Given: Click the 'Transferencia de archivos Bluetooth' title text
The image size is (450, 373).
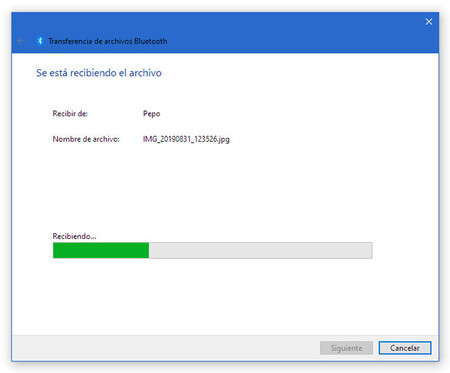Looking at the screenshot, I should pyautogui.click(x=108, y=41).
